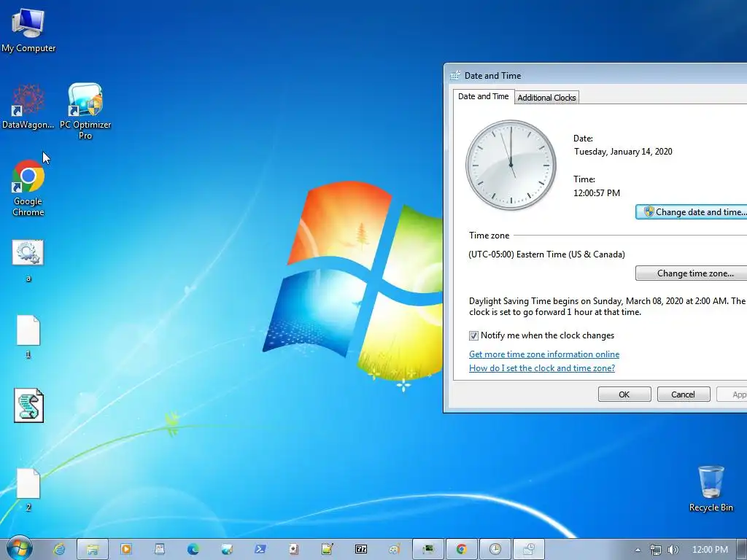Open the My Computer desktop icon
The image size is (747, 560).
[x=28, y=31]
